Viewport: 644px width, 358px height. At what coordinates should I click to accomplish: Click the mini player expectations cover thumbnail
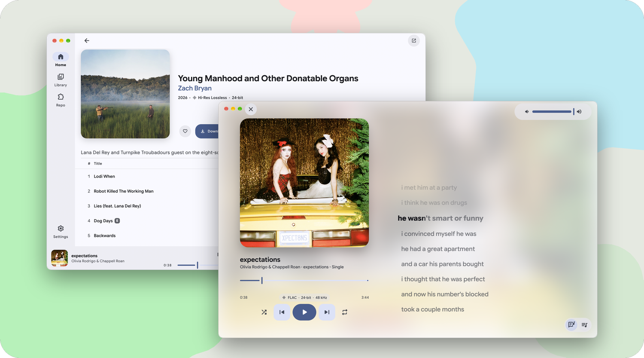click(x=59, y=258)
